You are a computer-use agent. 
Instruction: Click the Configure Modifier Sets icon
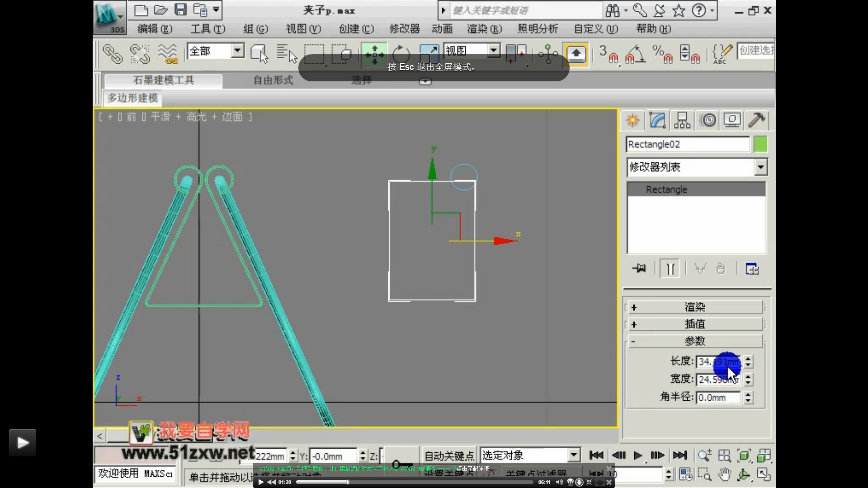[752, 268]
